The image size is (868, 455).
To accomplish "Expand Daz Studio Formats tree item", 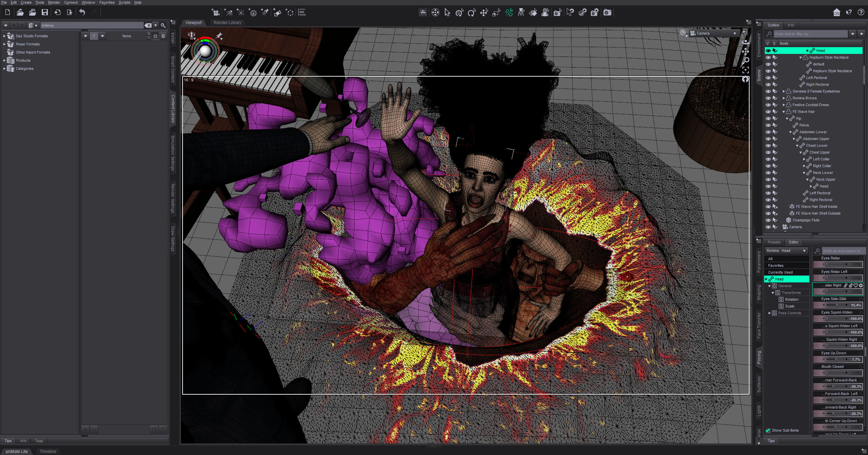I will [4, 36].
